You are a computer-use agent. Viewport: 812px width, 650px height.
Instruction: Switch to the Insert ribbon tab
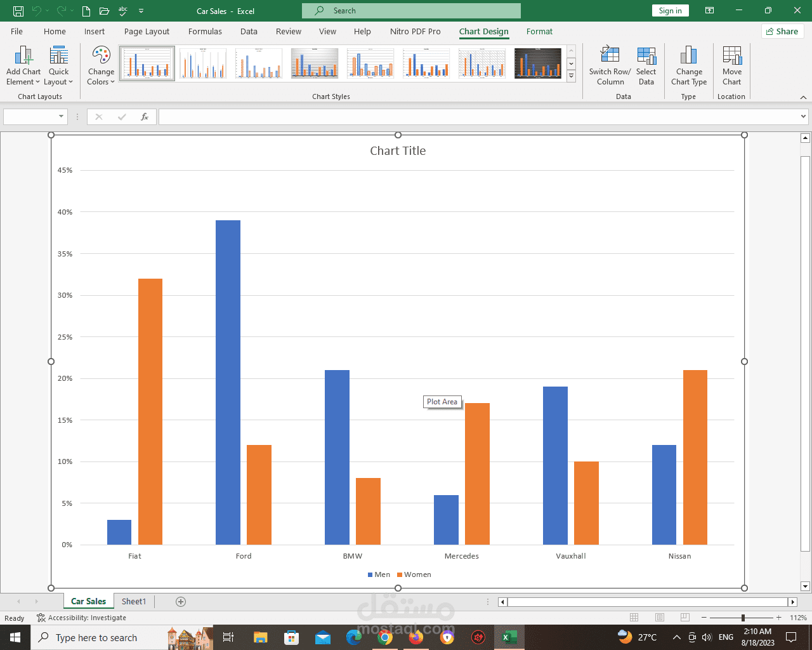[x=95, y=31]
